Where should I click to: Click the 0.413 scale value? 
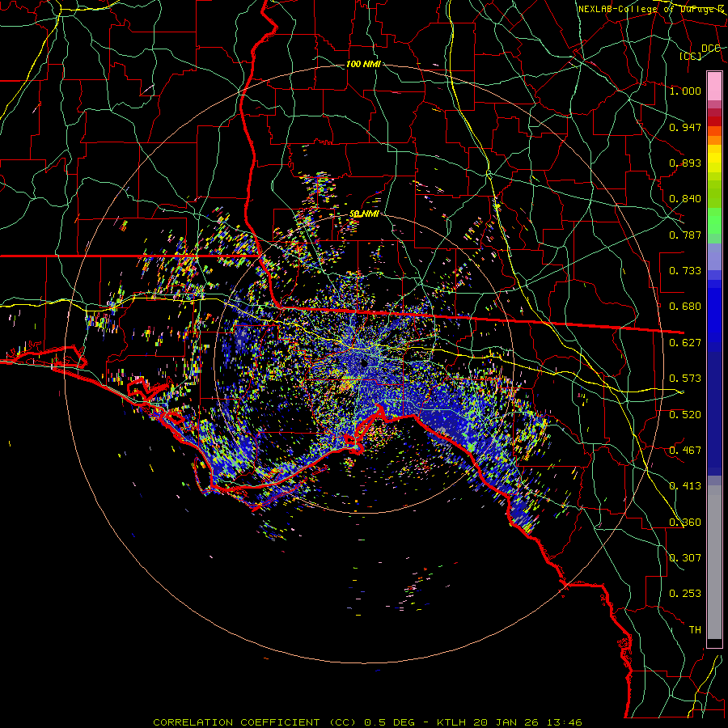[685, 486]
